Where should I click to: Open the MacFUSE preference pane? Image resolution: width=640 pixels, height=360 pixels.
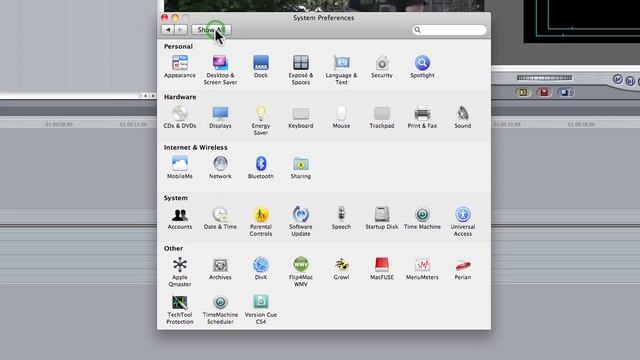pos(382,269)
